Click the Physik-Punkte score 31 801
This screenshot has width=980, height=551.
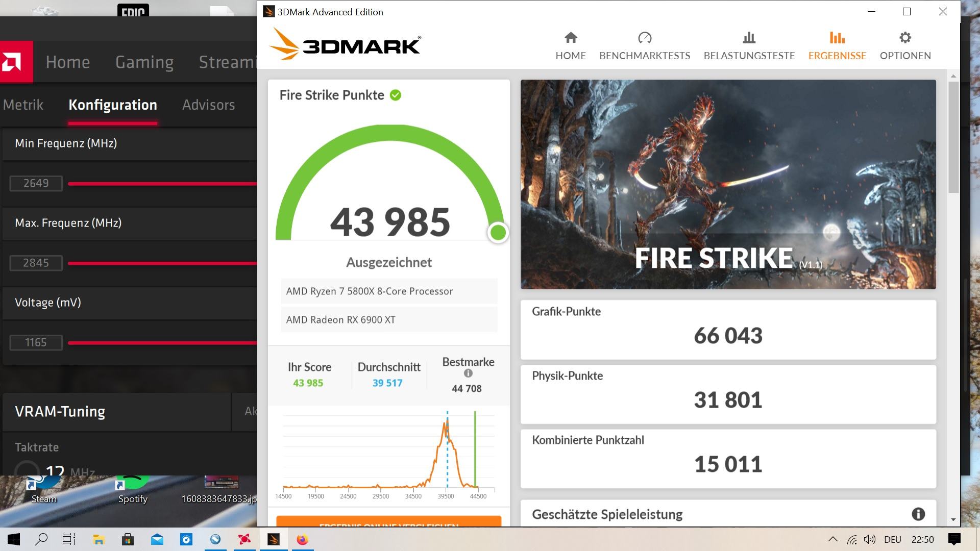coord(728,399)
